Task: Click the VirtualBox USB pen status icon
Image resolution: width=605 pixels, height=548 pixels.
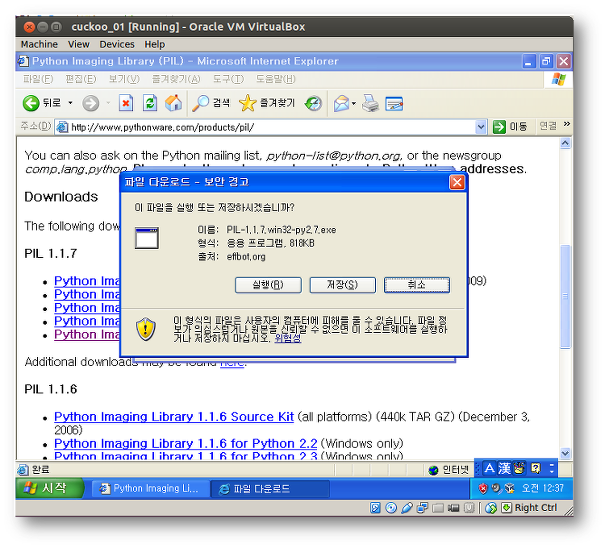Action: tap(406, 508)
